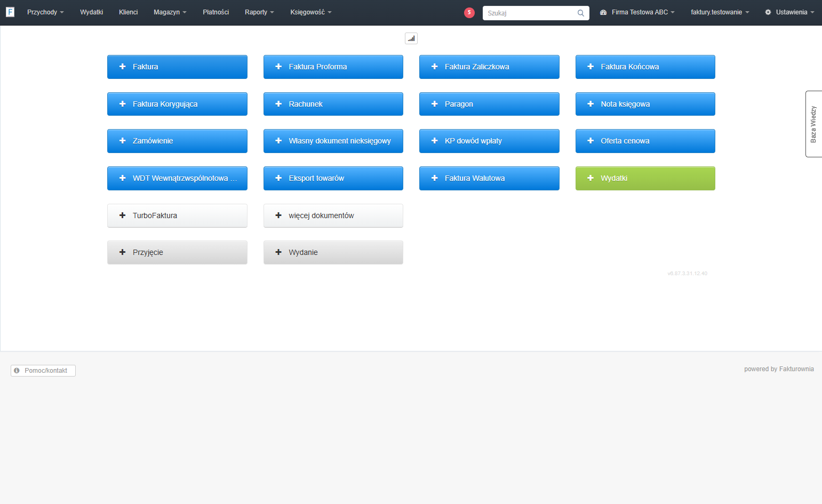Click the search magnifier icon
Image resolution: width=822 pixels, height=504 pixels.
tap(581, 13)
